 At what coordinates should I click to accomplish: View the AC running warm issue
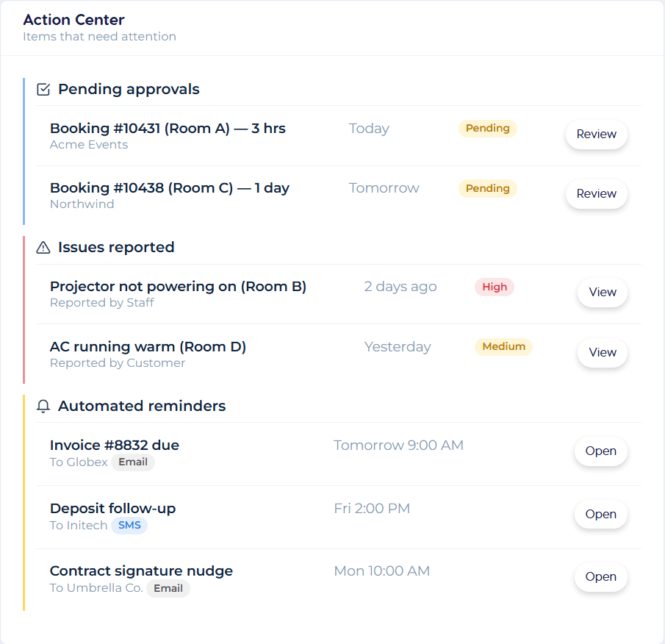602,353
